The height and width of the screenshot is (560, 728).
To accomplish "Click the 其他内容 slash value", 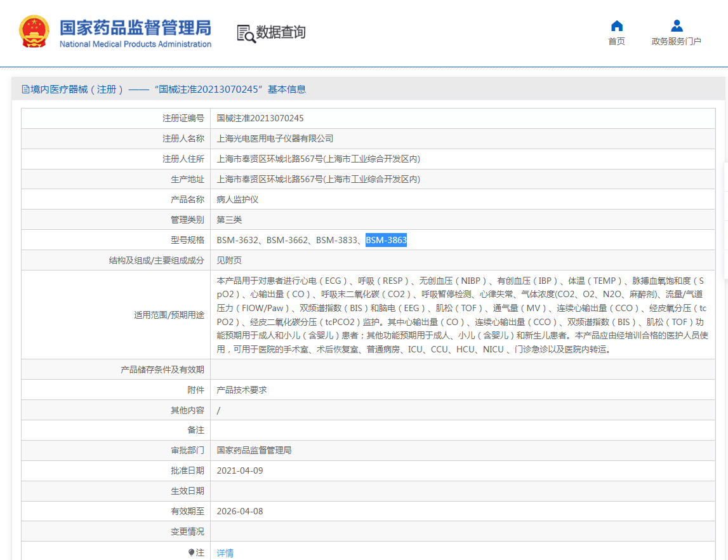I will click(x=219, y=411).
